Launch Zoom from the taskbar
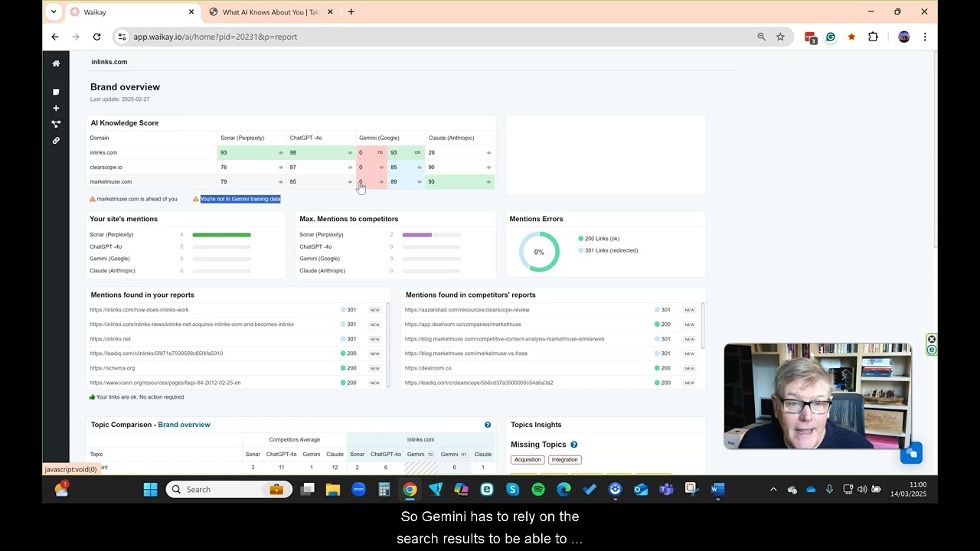 358,490
